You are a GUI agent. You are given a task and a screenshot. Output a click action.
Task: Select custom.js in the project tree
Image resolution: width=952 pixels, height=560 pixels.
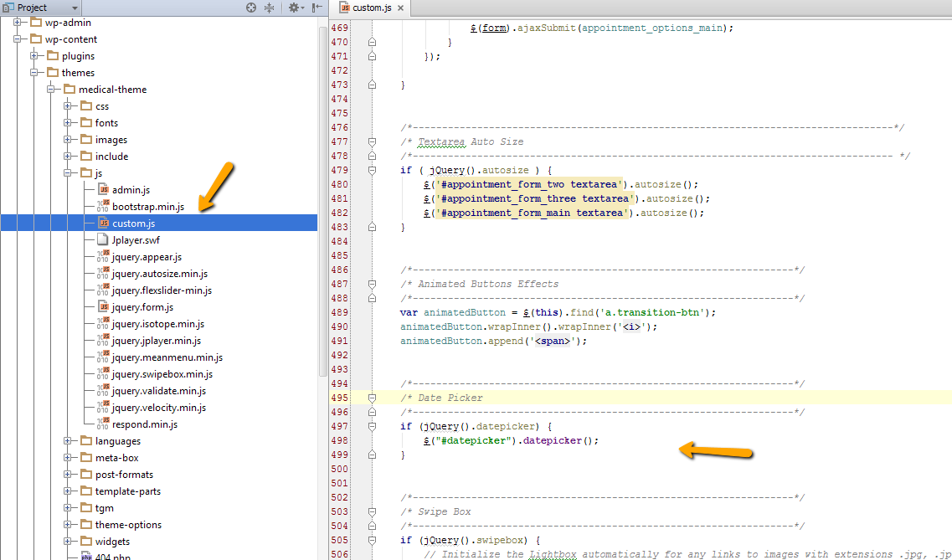[134, 223]
